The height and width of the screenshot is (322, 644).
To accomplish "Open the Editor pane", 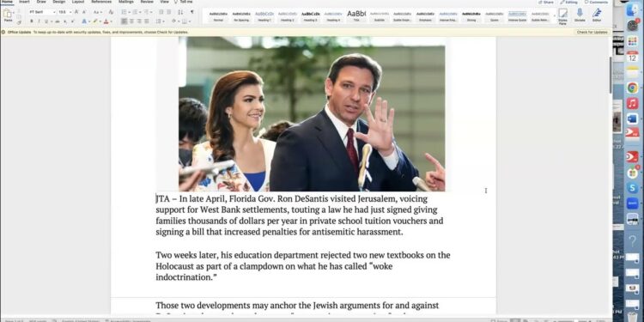I will point(597,15).
